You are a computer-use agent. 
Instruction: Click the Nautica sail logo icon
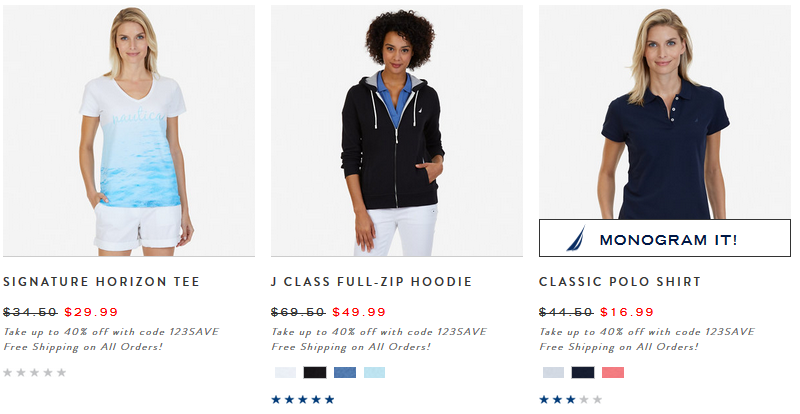click(x=576, y=238)
